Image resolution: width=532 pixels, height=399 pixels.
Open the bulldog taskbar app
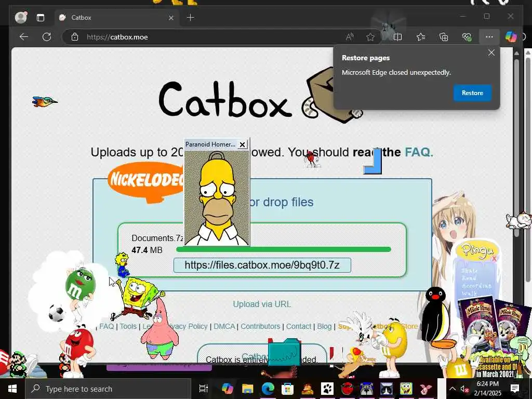[x=367, y=389]
